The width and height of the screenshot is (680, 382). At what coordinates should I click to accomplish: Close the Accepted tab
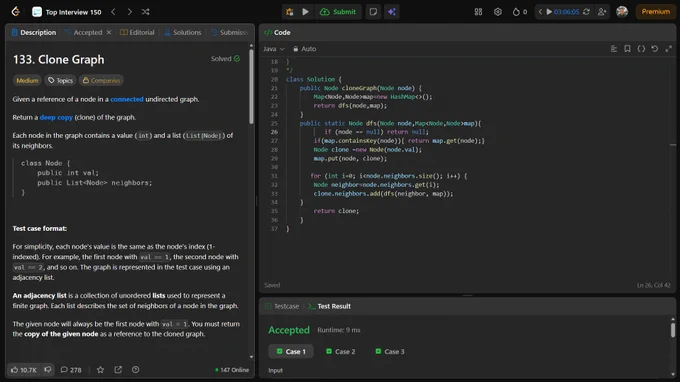point(109,33)
